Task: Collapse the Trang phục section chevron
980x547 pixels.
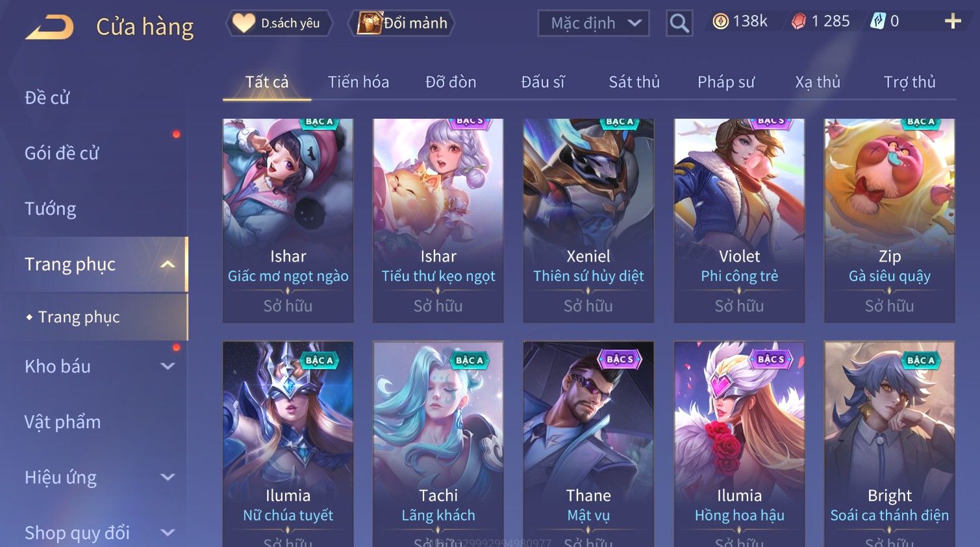Action: point(168,264)
